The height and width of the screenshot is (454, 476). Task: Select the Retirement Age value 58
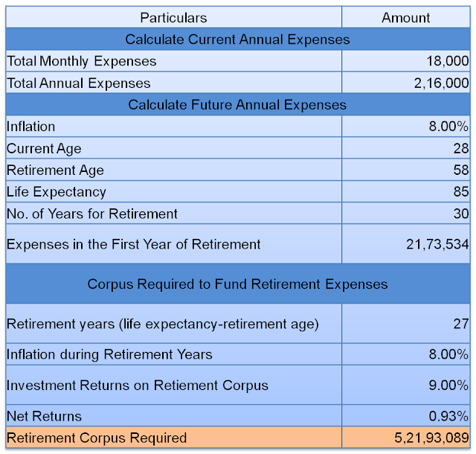coord(460,170)
